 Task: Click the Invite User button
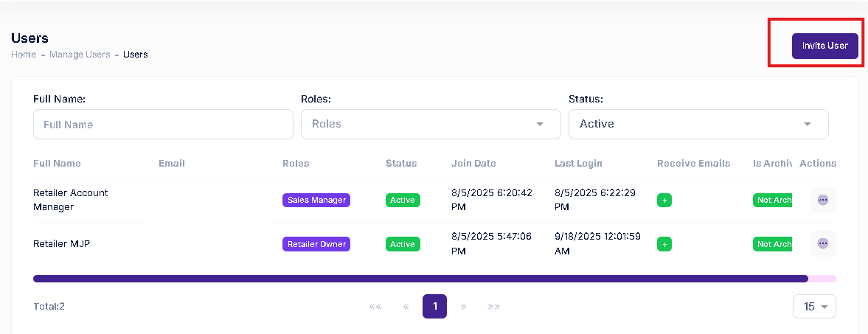(825, 46)
